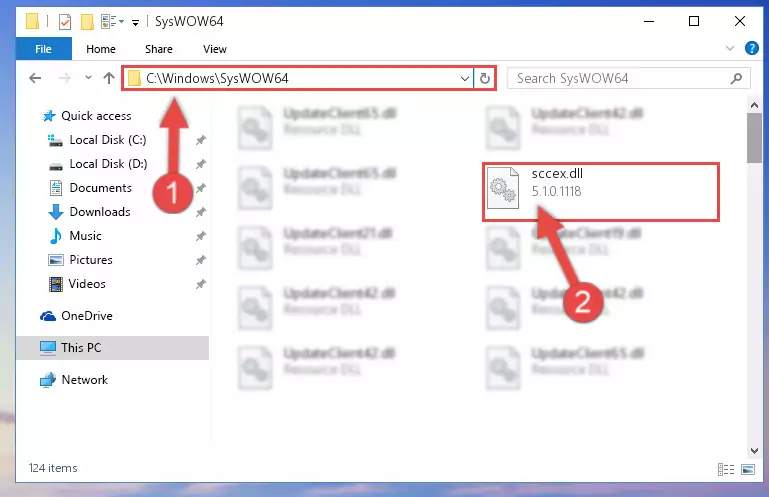Click the forward navigation arrow
The width and height of the screenshot is (769, 497).
pos(64,78)
